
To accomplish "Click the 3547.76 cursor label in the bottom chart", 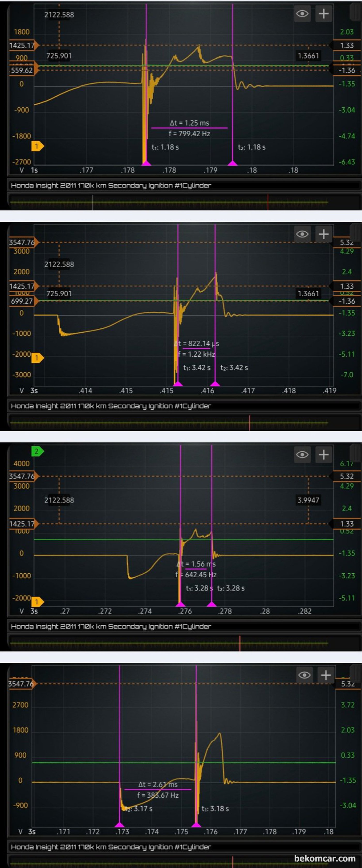I will (21, 684).
